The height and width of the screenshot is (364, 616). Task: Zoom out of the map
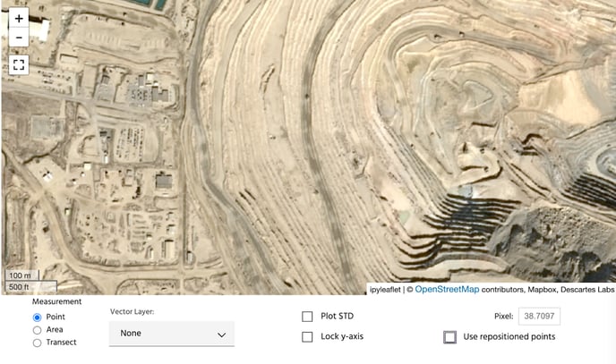(x=19, y=38)
